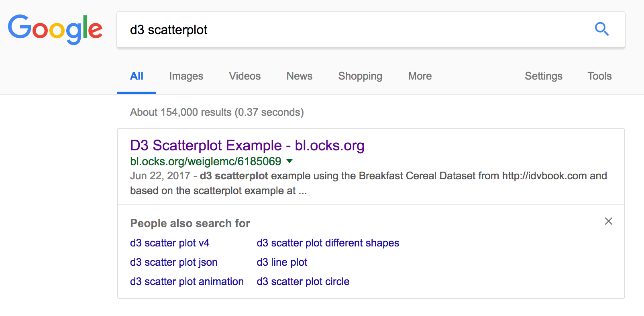Search for d3 scatter plot different shapes

(328, 243)
